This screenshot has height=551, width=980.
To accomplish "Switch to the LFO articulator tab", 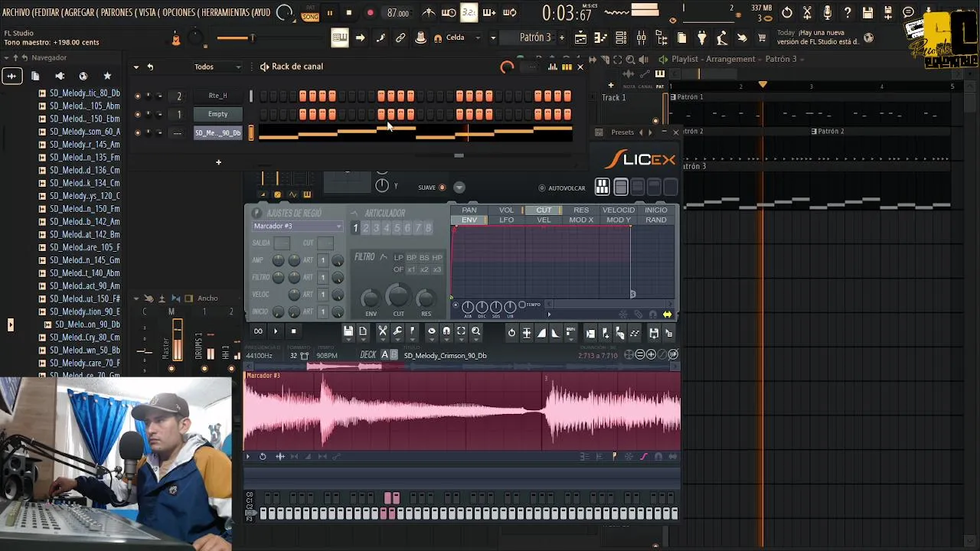I will tap(507, 220).
